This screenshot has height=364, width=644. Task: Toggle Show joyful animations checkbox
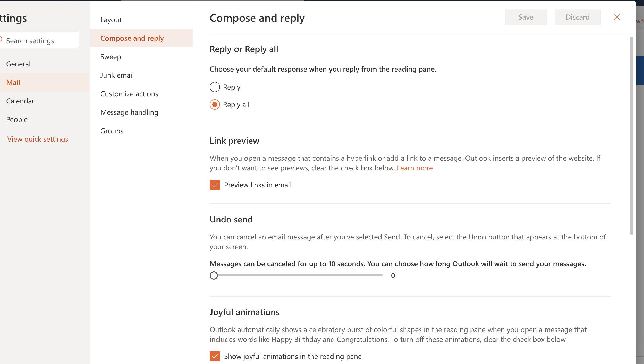[215, 357]
